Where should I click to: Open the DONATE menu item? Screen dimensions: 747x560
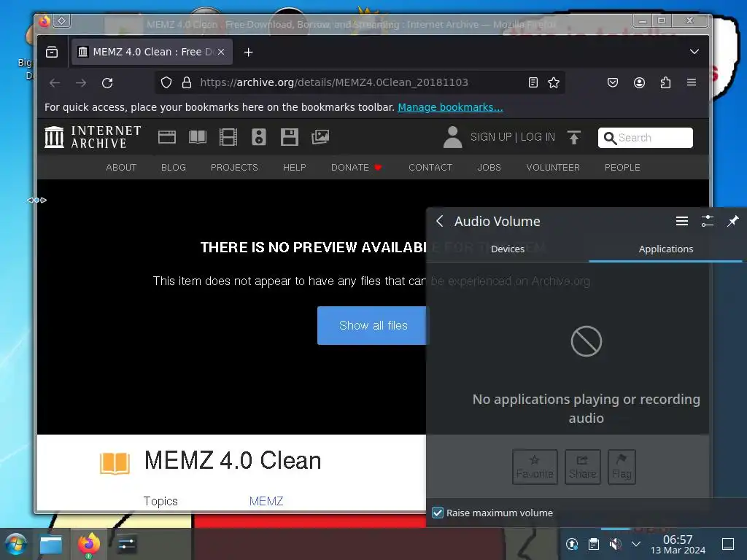pos(356,168)
